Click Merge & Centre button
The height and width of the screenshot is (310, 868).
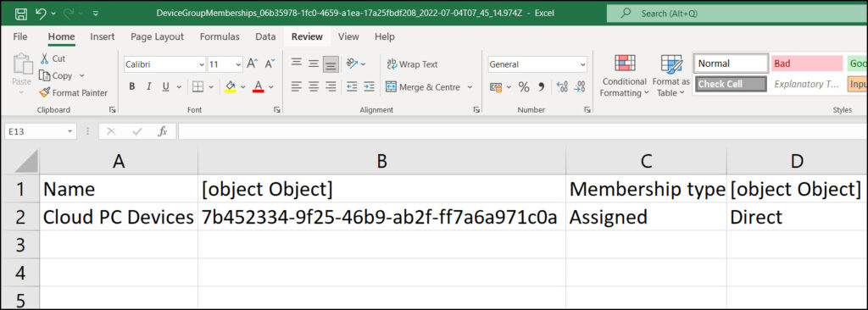click(x=423, y=87)
